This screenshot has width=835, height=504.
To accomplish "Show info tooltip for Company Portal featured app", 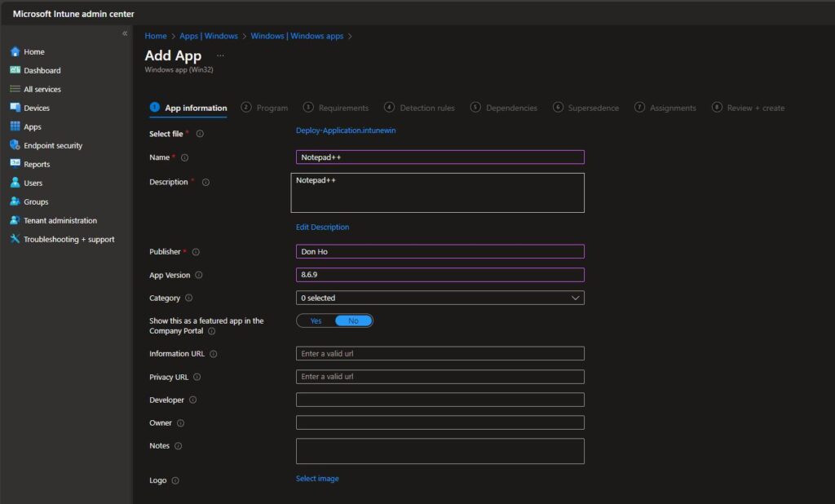I will (211, 331).
